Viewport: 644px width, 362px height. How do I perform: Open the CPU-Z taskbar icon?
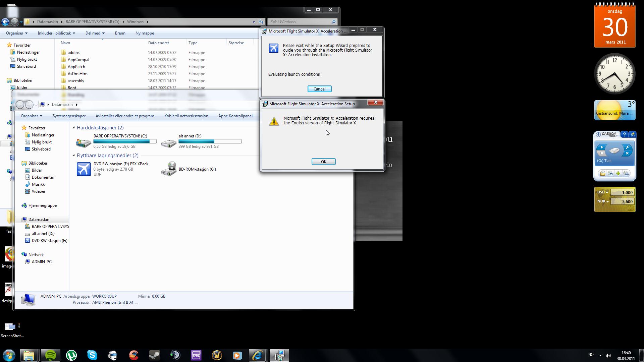pyautogui.click(x=196, y=355)
